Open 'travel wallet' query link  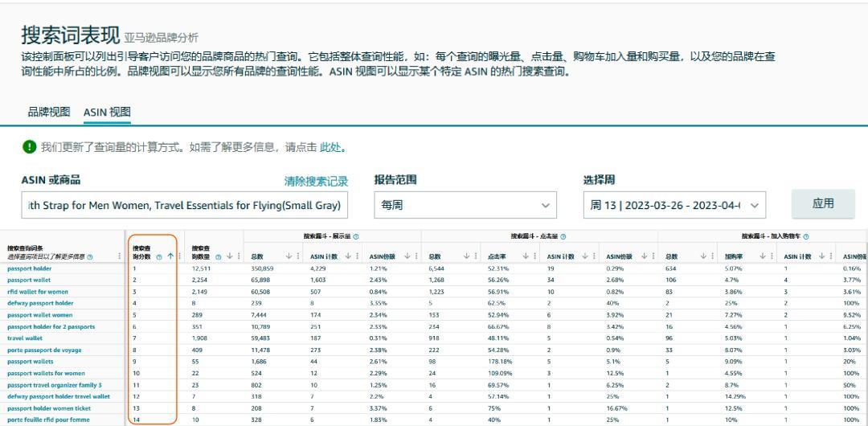coord(25,338)
